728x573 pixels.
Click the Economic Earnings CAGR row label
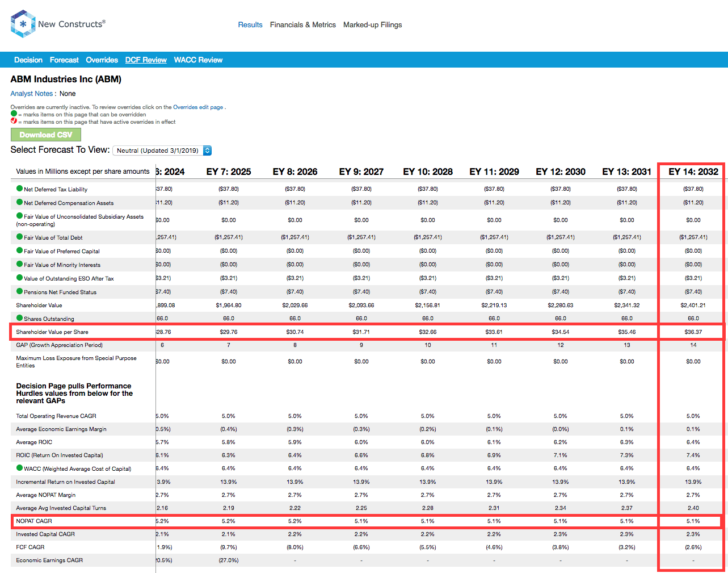49,561
